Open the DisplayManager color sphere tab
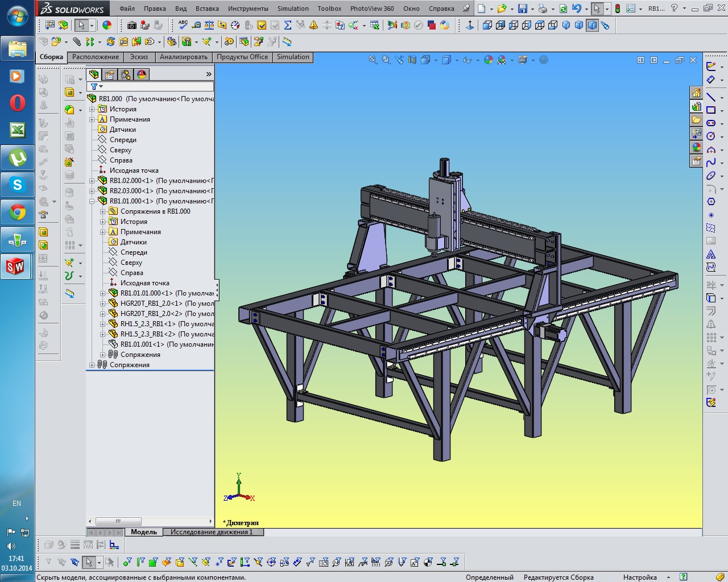The width and height of the screenshot is (728, 582). tap(142, 74)
